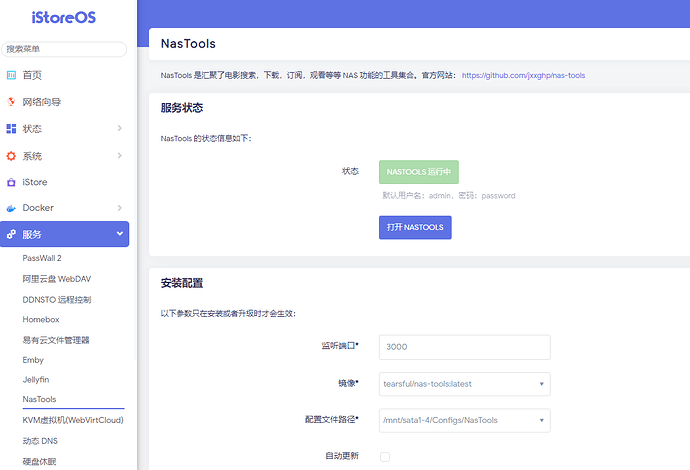Viewport: 690px width, 470px height.
Task: Enable the 自动更新 checkbox
Action: pos(385,457)
